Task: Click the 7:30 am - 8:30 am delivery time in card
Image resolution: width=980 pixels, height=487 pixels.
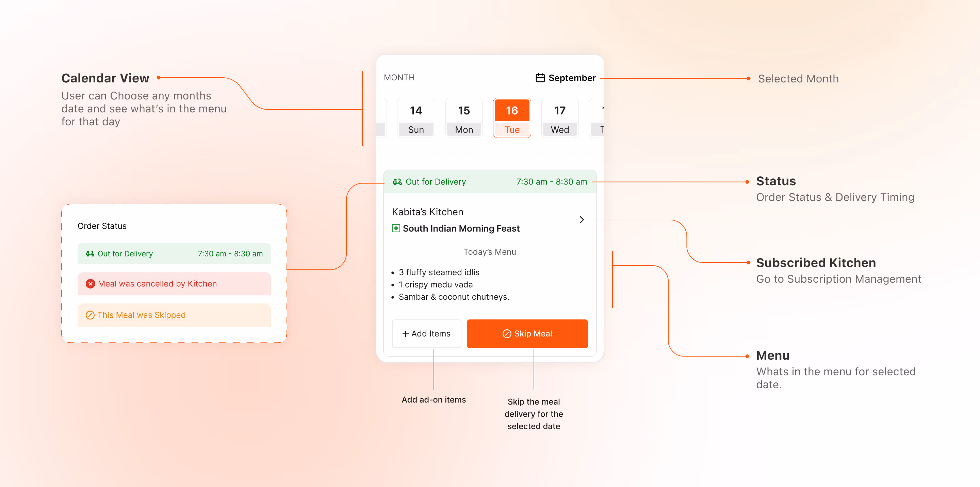Action: (551, 182)
